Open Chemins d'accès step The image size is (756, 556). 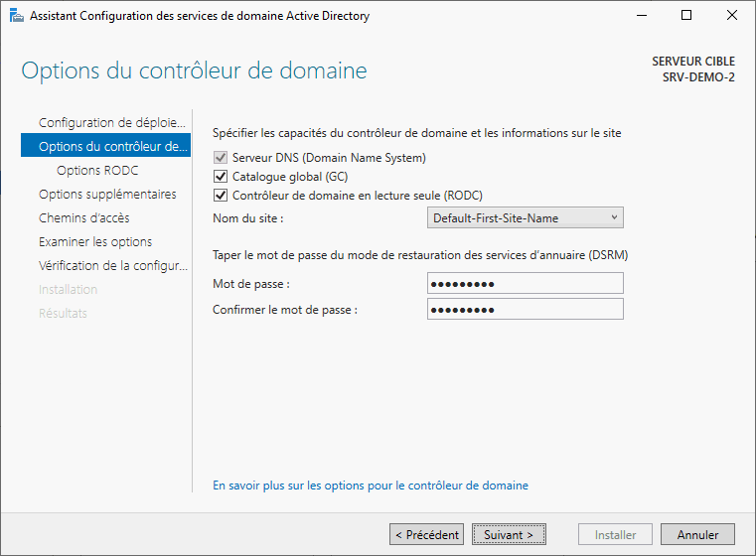tap(83, 218)
